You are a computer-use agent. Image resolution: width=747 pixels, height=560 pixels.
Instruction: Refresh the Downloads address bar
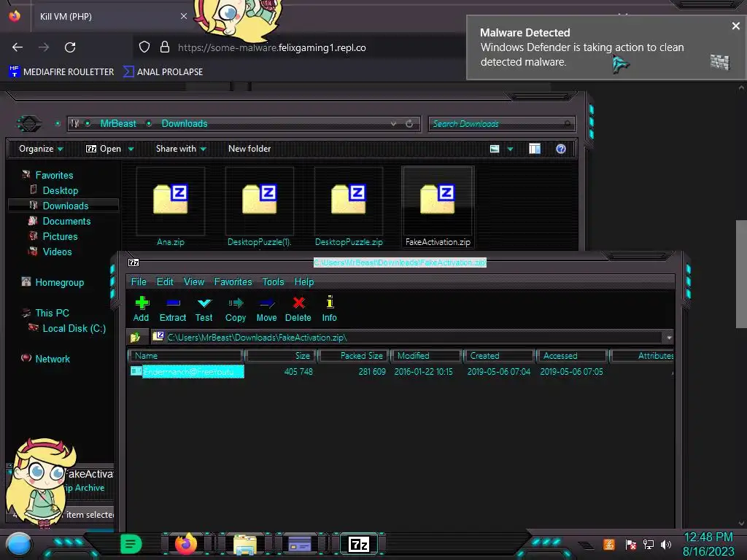click(x=409, y=124)
